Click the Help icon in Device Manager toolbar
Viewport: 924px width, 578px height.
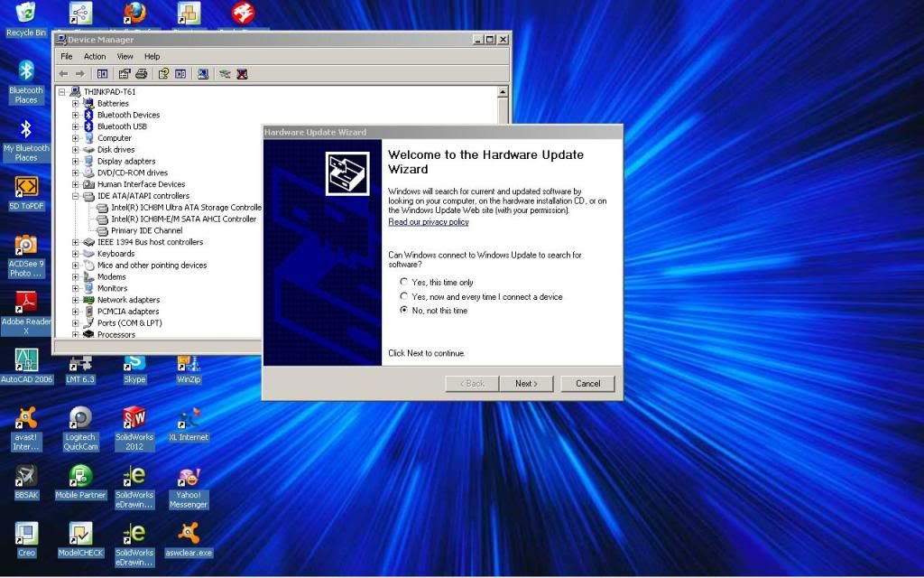[163, 73]
